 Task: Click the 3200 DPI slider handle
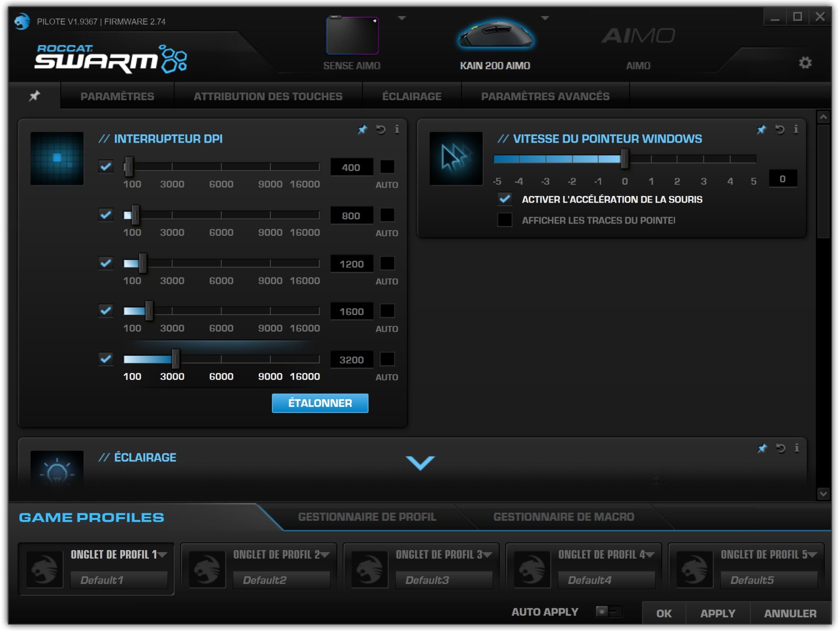click(x=175, y=359)
